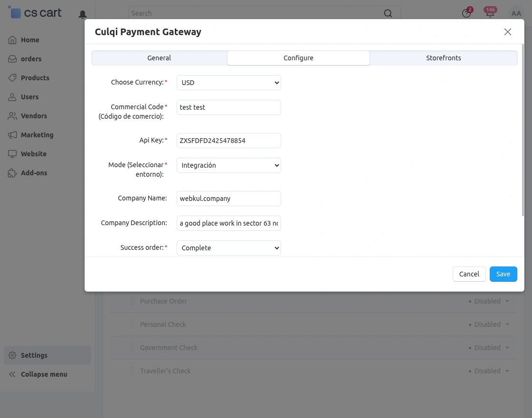Open Website in sidebar

pos(34,154)
